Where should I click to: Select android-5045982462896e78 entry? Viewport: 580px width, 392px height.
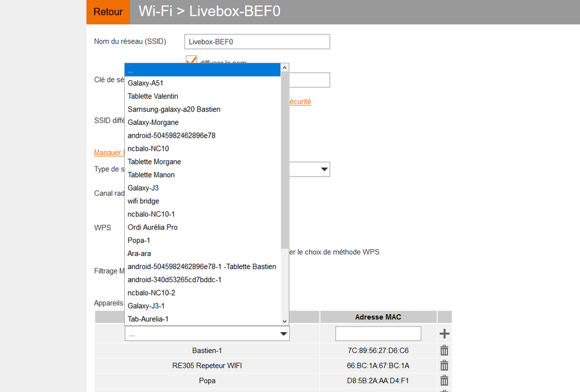tap(203, 135)
